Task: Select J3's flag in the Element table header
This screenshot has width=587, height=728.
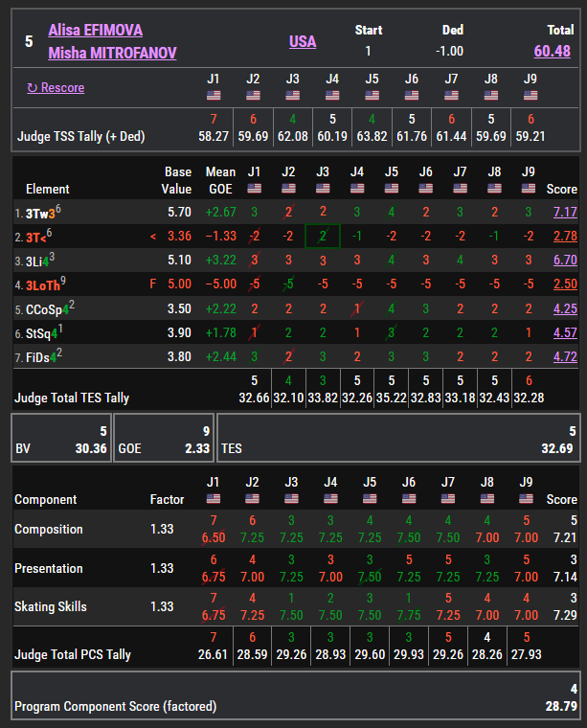Action: pyautogui.click(x=323, y=189)
